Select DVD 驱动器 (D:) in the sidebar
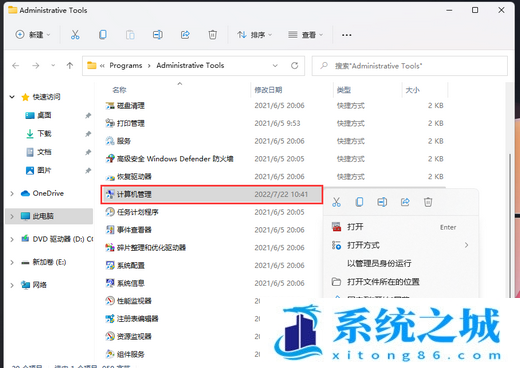The width and height of the screenshot is (520, 368). 63,239
